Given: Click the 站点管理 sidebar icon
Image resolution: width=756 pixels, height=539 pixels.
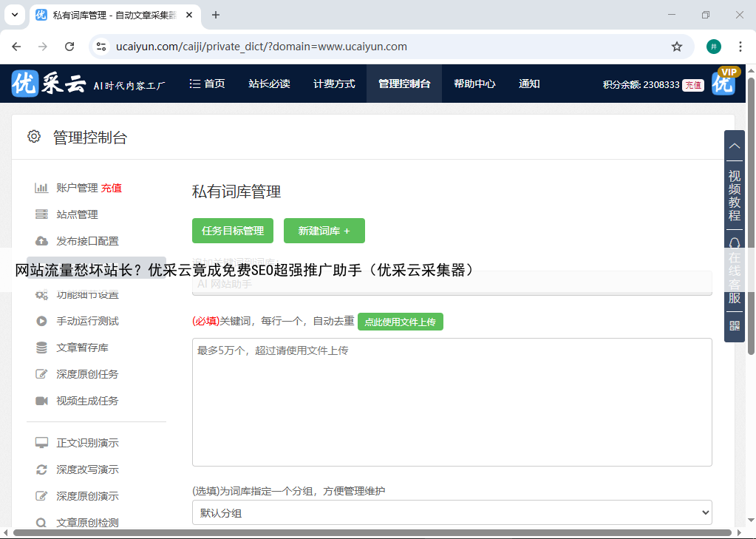Looking at the screenshot, I should click(x=41, y=214).
